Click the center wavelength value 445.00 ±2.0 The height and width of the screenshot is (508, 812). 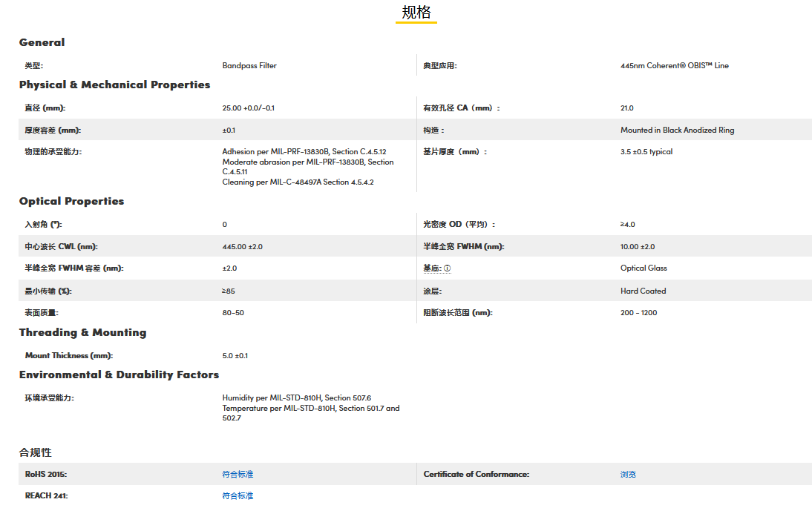[242, 246]
